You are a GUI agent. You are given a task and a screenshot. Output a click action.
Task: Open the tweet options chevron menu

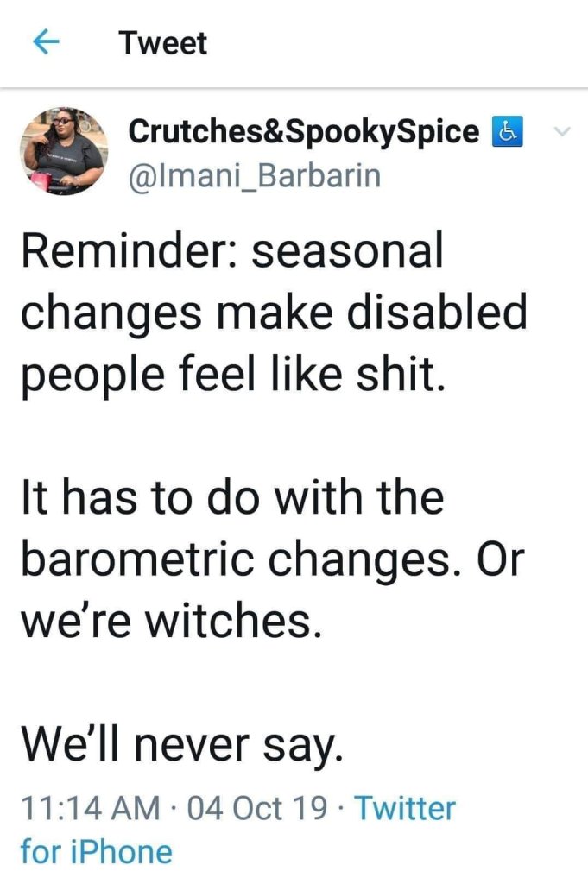point(562,133)
